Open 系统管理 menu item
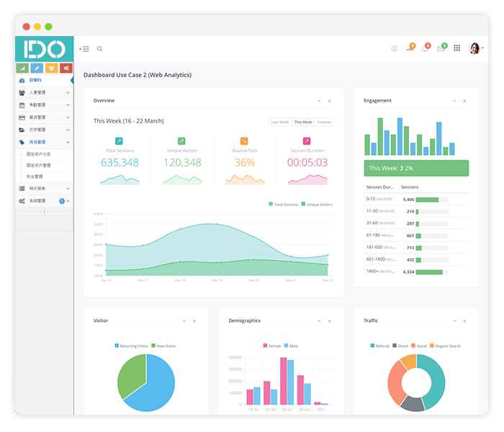The image size is (504, 432). 45,201
